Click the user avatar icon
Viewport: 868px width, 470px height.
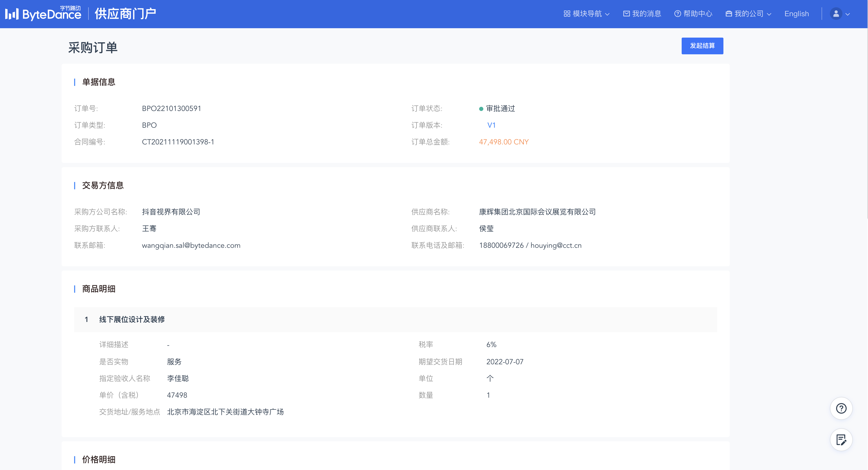836,14
